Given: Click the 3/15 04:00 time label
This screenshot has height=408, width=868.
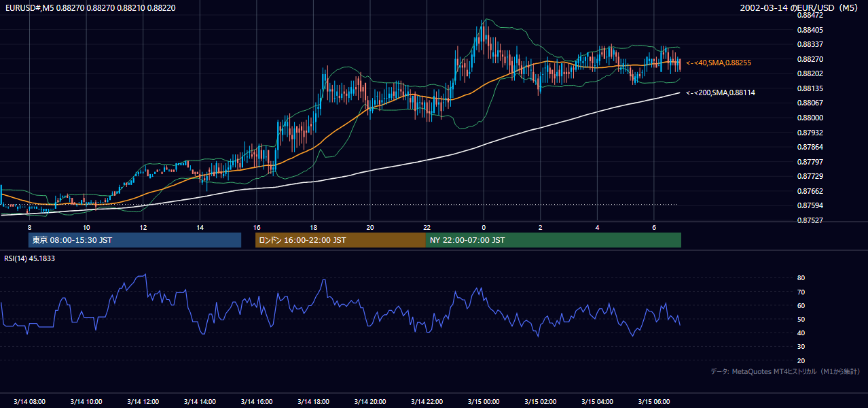Looking at the screenshot, I should (597, 402).
